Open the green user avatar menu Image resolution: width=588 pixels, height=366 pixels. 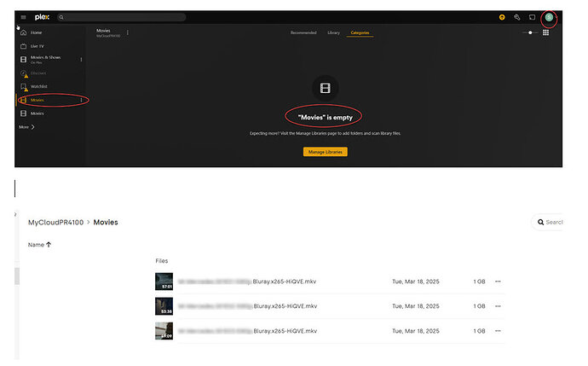coord(549,17)
